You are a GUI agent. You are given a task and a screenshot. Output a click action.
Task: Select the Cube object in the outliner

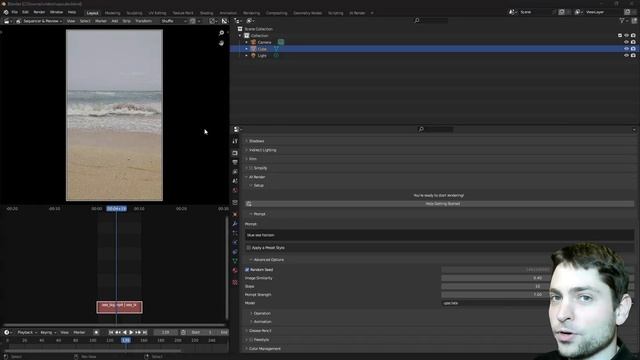click(x=262, y=49)
